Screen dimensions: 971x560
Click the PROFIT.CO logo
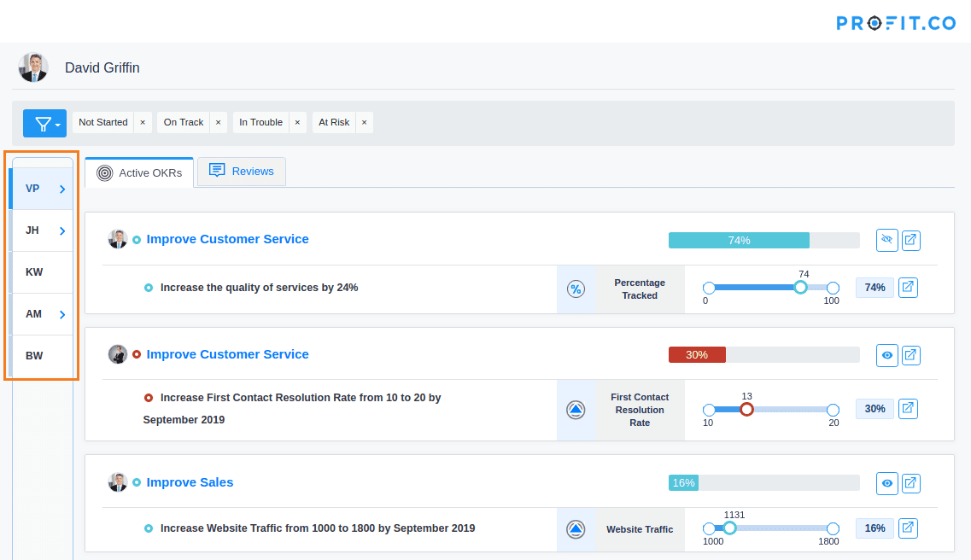[x=896, y=23]
